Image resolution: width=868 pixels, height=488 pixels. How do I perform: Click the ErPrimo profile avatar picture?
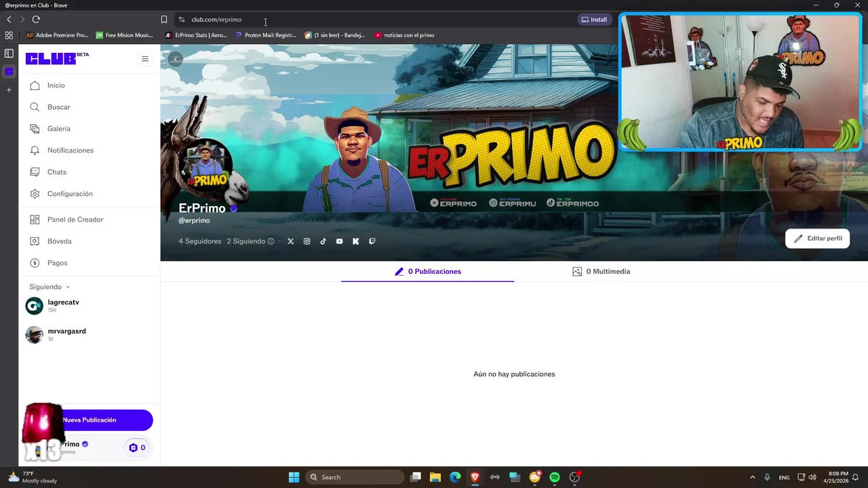(x=208, y=165)
